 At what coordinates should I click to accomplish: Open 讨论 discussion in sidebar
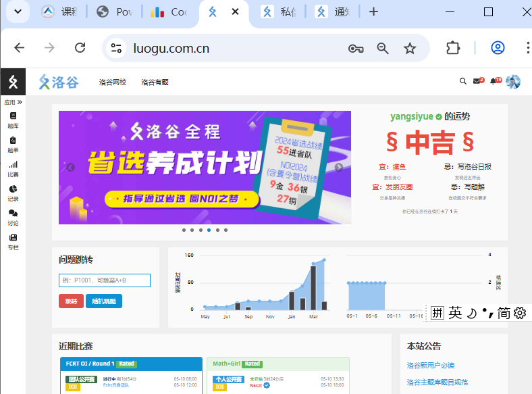pyautogui.click(x=13, y=218)
